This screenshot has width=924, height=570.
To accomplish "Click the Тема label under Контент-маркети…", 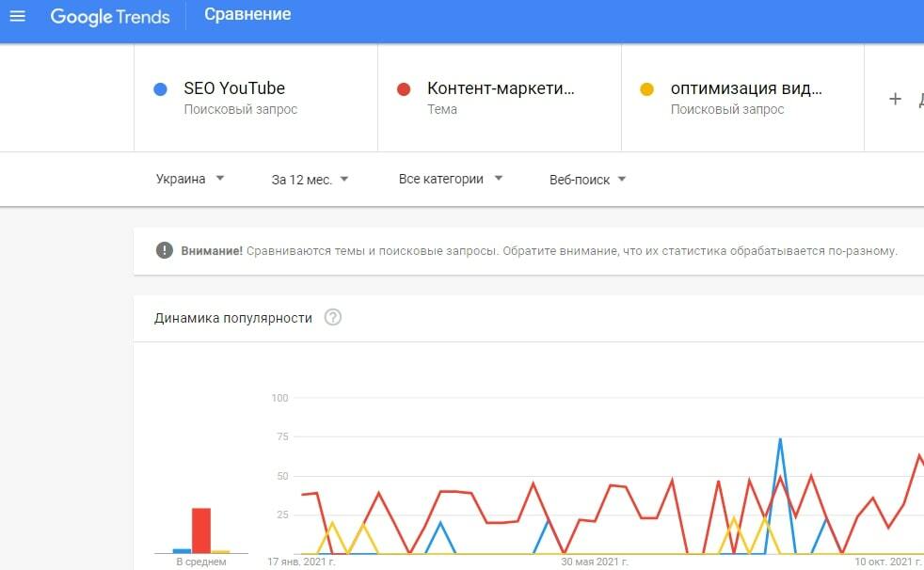I will [442, 109].
